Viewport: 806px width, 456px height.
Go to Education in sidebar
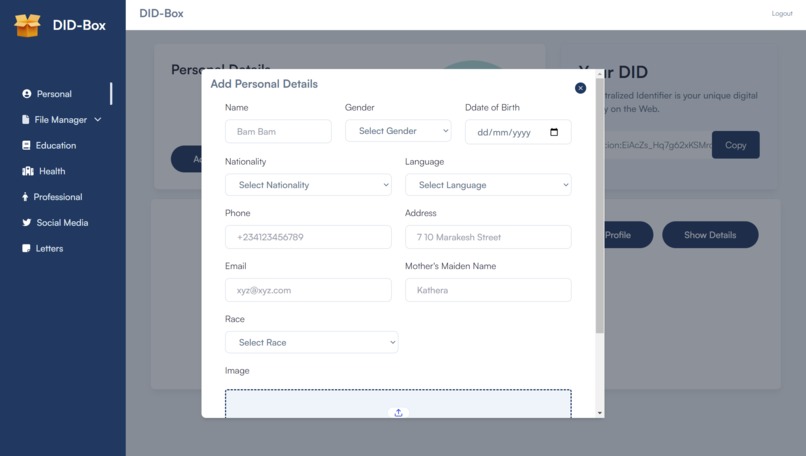point(56,145)
